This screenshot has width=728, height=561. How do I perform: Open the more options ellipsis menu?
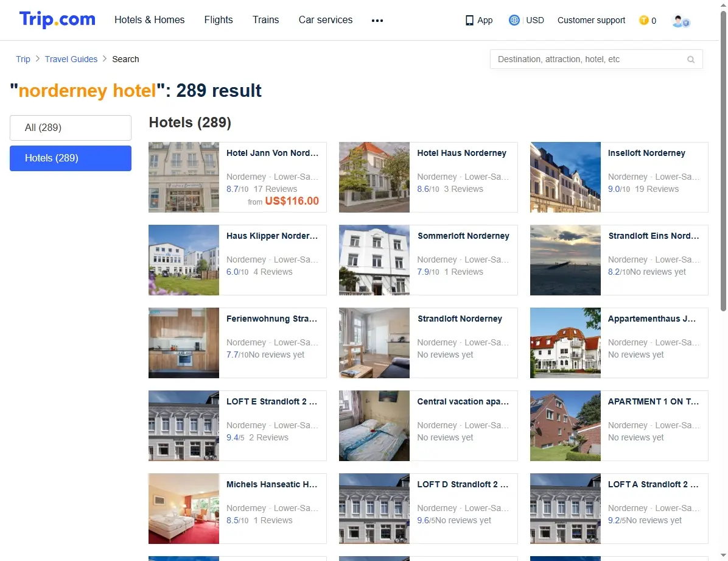(x=377, y=21)
